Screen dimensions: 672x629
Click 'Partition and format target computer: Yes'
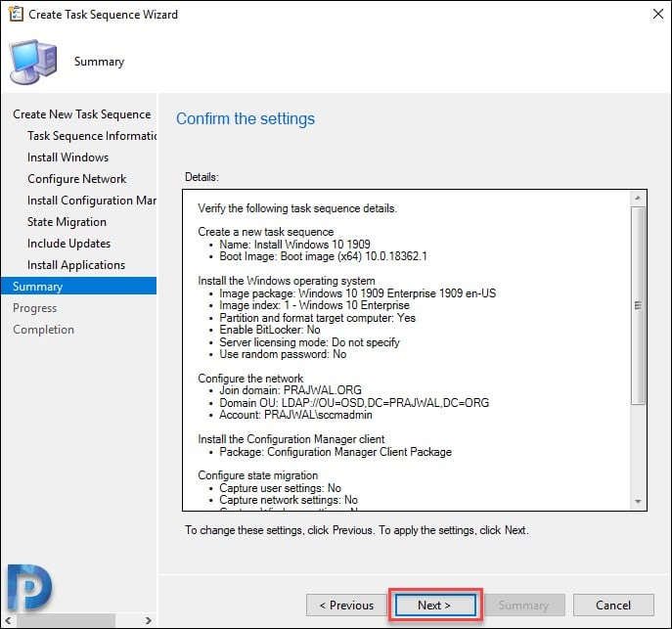pos(317,318)
